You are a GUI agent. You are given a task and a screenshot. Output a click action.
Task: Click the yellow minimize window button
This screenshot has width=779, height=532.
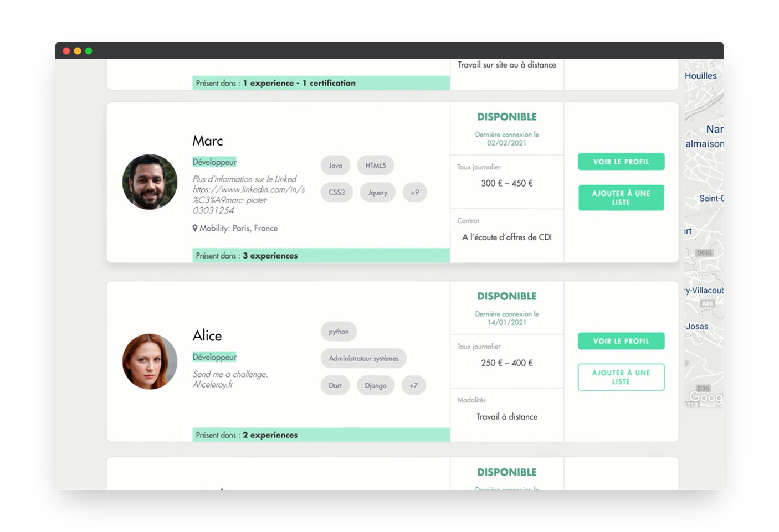tap(78, 51)
